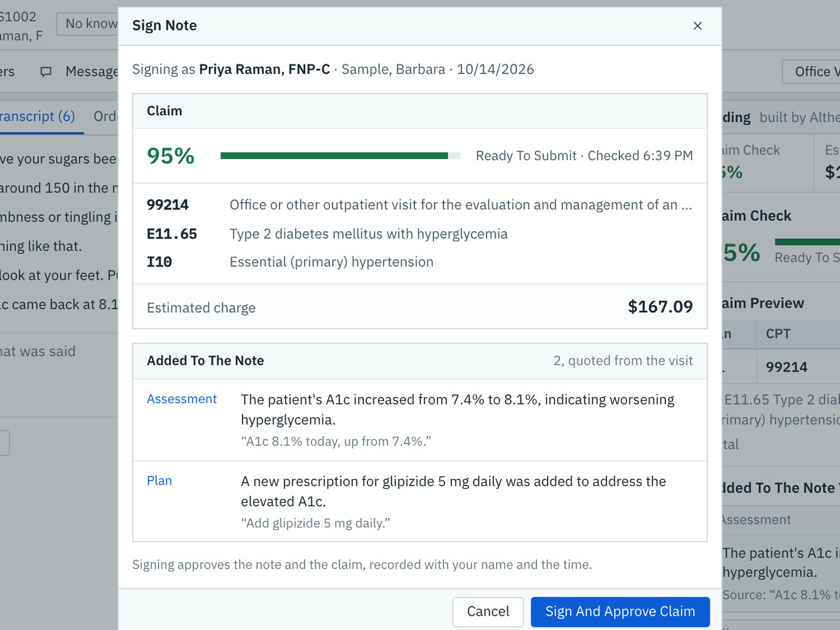This screenshot has height=630, width=840.
Task: Close the Sign Note dialog
Action: (697, 26)
